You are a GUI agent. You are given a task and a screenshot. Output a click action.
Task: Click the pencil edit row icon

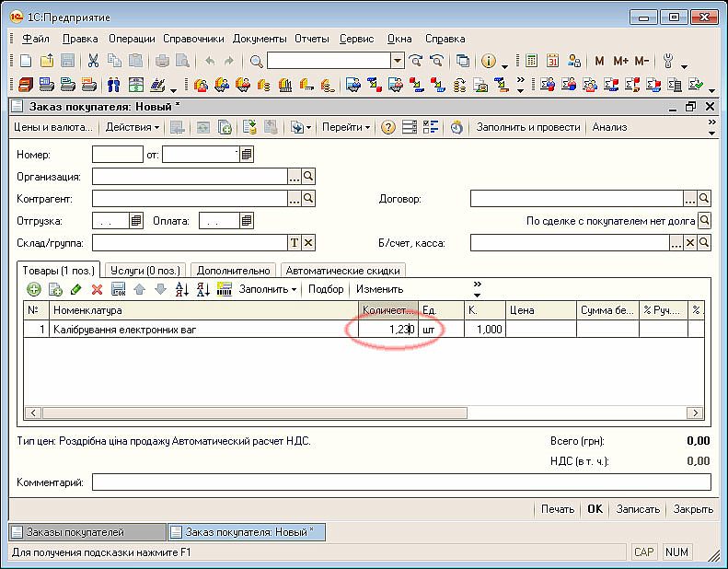point(76,289)
